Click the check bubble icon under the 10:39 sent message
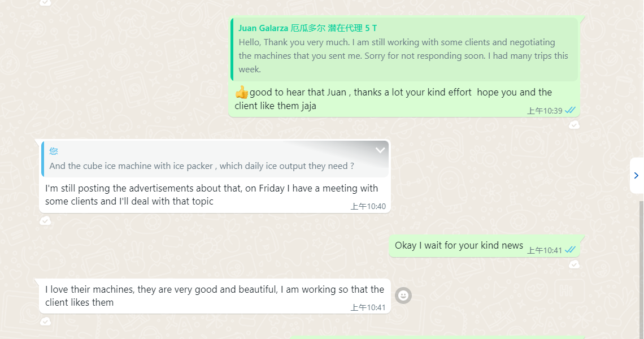Image resolution: width=644 pixels, height=339 pixels. 574,124
